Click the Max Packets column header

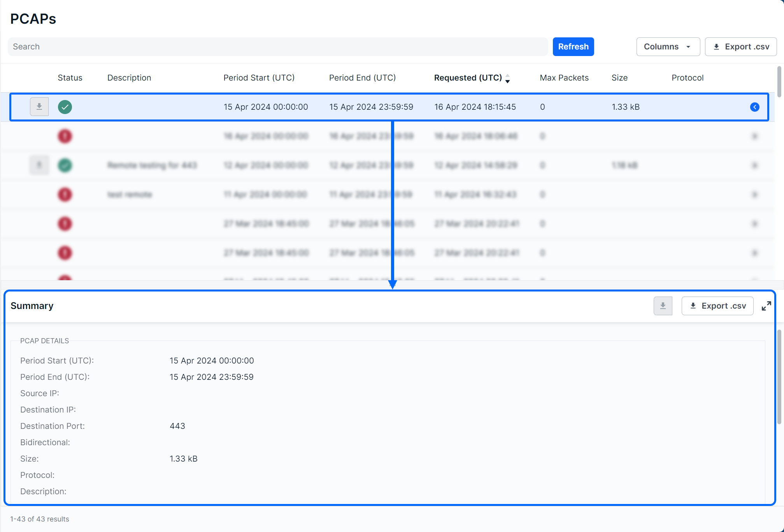tap(564, 78)
